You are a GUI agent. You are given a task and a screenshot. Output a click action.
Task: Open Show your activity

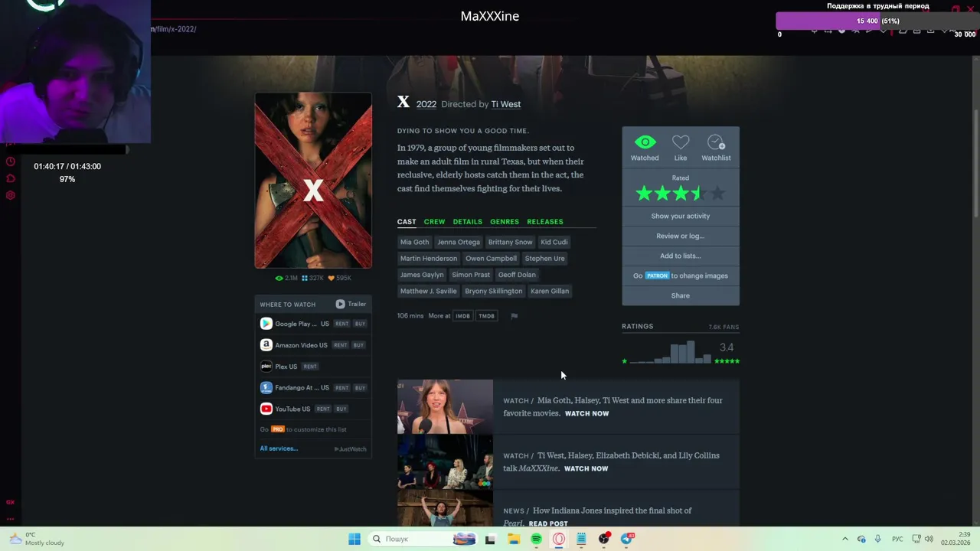pos(681,216)
